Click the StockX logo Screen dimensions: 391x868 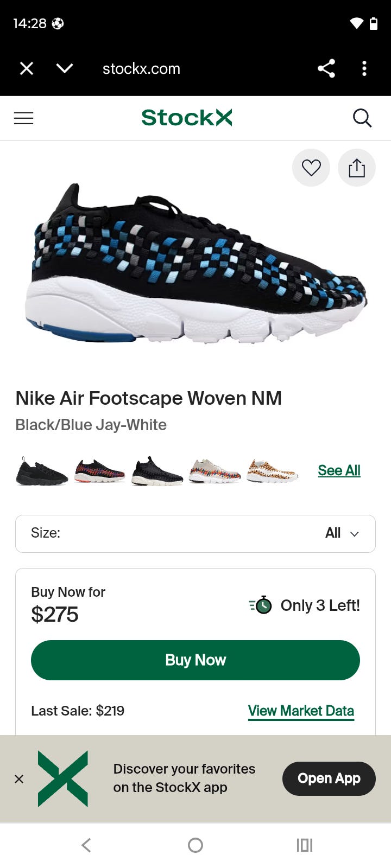[x=187, y=118]
